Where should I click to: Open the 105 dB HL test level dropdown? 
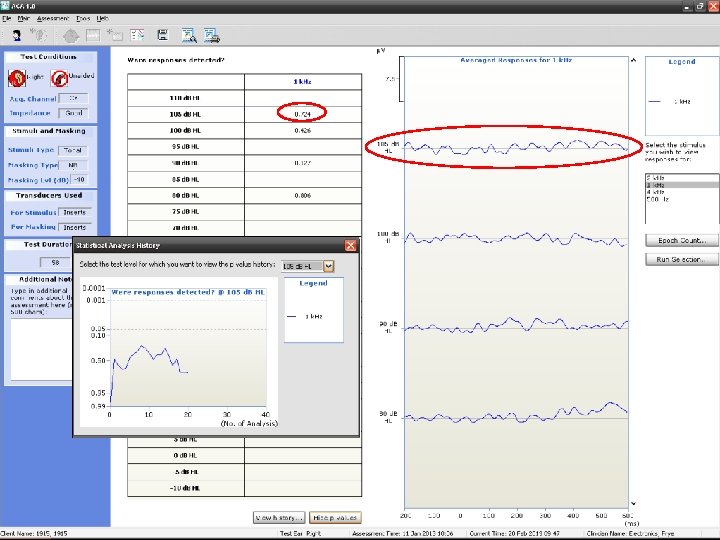[x=328, y=266]
